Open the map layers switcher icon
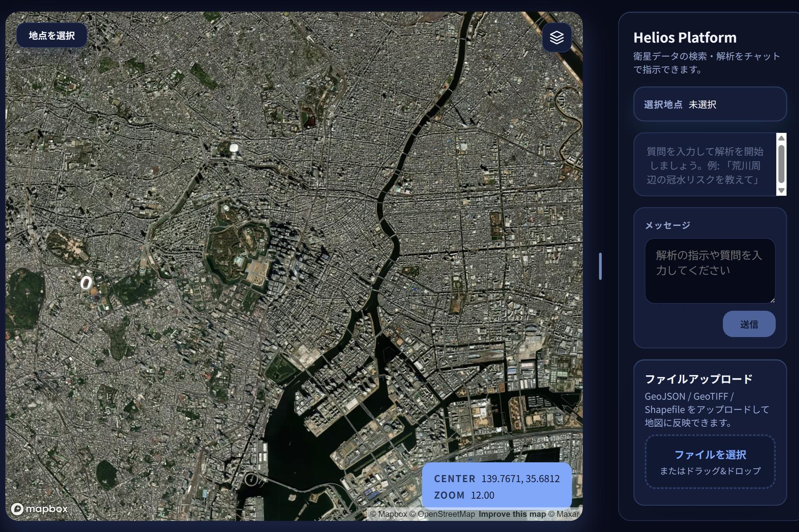This screenshot has width=799, height=532. pos(556,38)
